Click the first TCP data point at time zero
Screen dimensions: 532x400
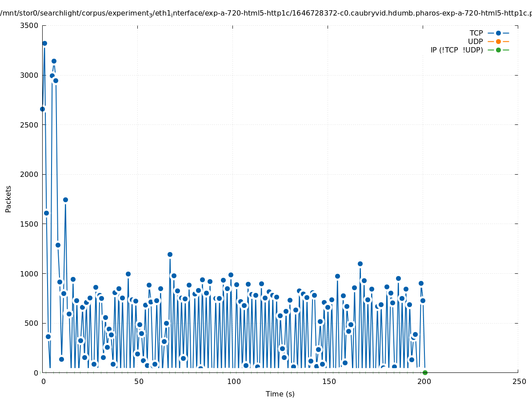pos(42,109)
